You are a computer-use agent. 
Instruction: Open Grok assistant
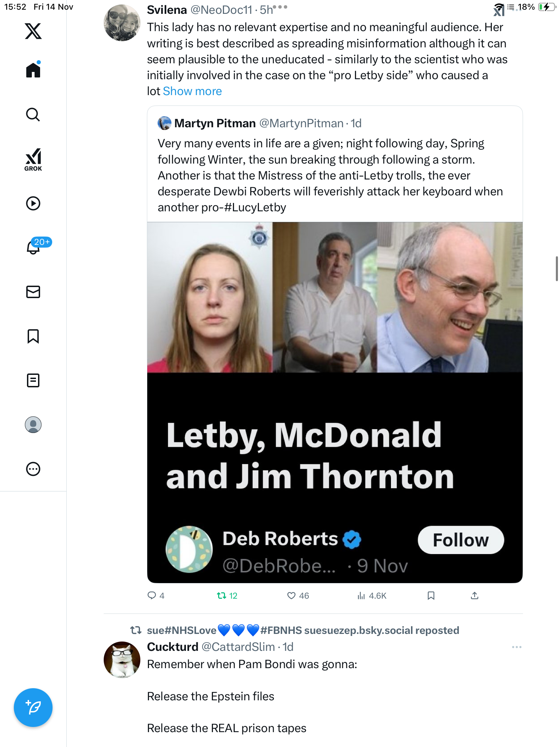coord(33,159)
